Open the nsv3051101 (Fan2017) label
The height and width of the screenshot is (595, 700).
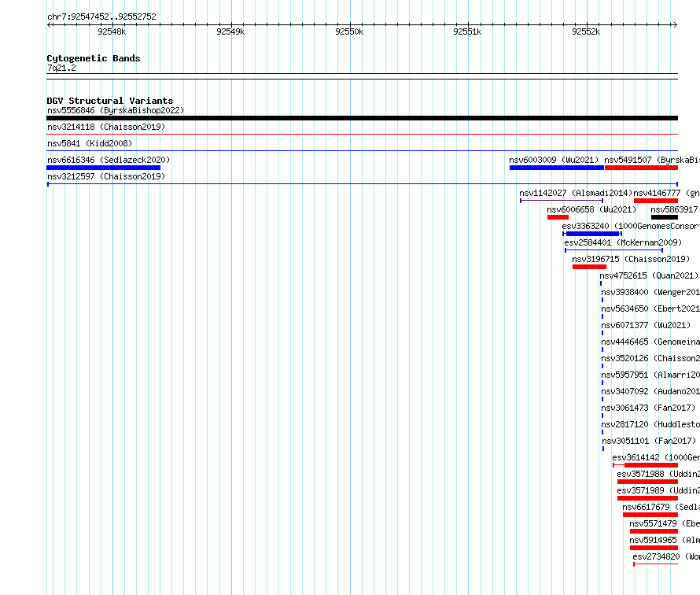649,441
